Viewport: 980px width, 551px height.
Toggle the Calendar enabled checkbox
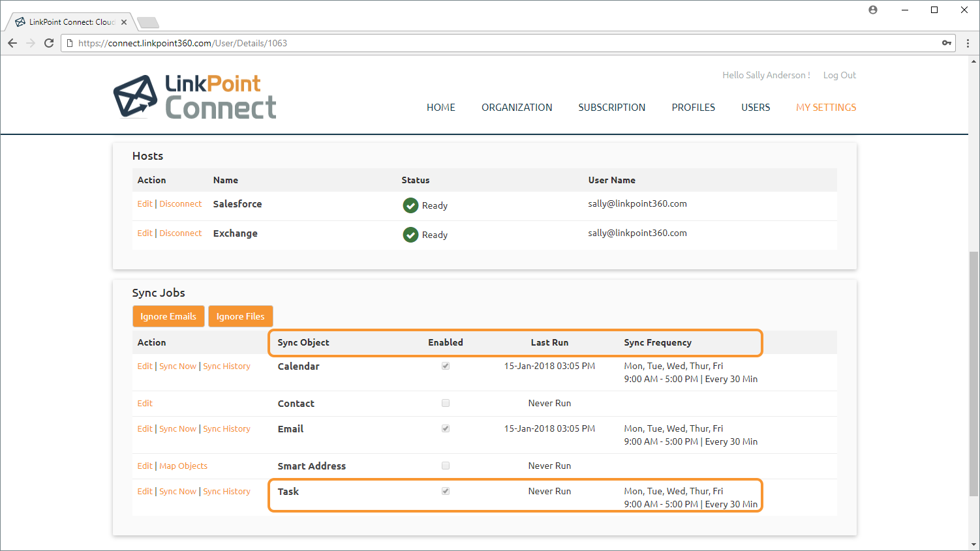tap(446, 366)
